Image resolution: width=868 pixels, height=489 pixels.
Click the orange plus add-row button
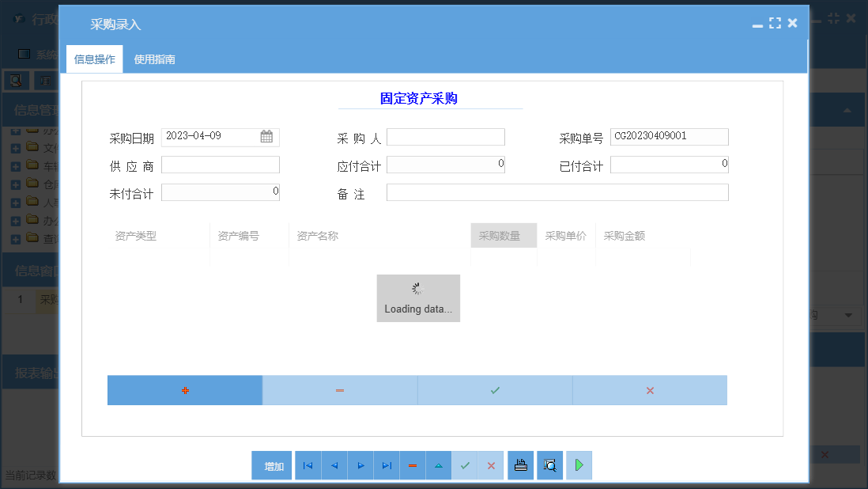184,390
